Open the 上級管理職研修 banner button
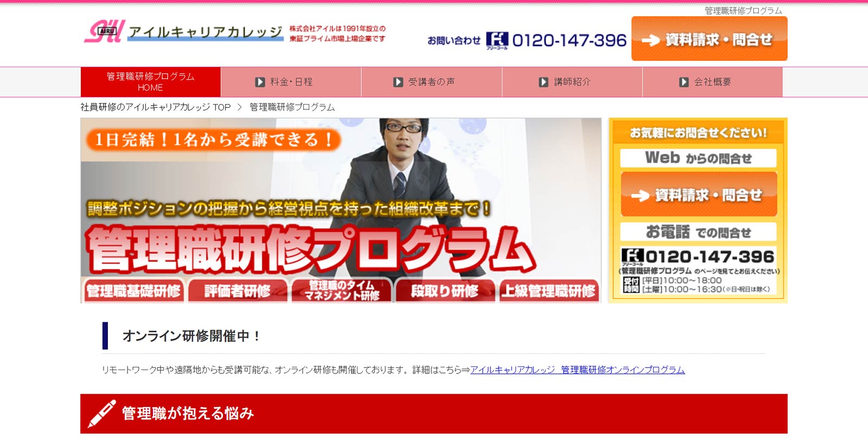Viewport: 868px width, 439px height. pos(548,290)
